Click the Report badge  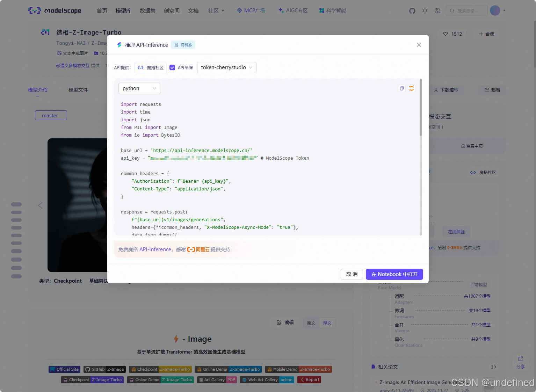pos(309,380)
